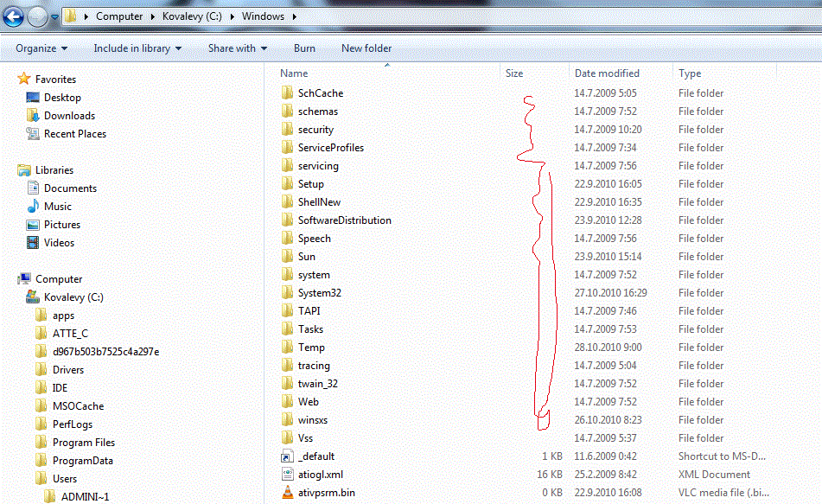Select the MSOCache folder in tree
This screenshot has height=504, width=822.
(x=78, y=406)
